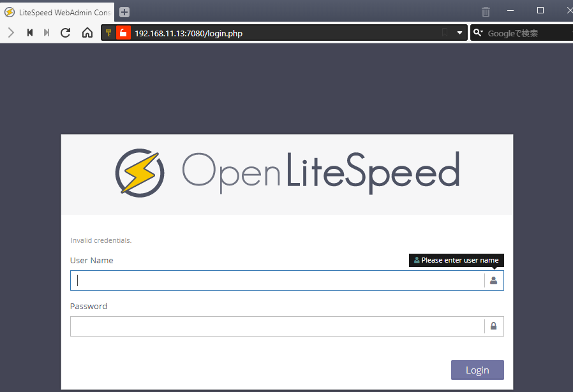This screenshot has height=392, width=573.
Task: Click the Google search field
Action: click(x=526, y=33)
